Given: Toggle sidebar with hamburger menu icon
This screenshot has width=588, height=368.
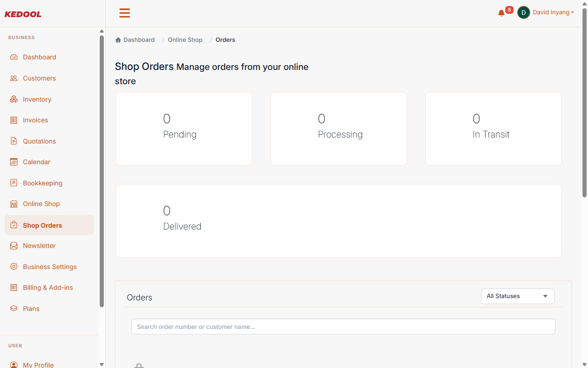Looking at the screenshot, I should pyautogui.click(x=124, y=13).
